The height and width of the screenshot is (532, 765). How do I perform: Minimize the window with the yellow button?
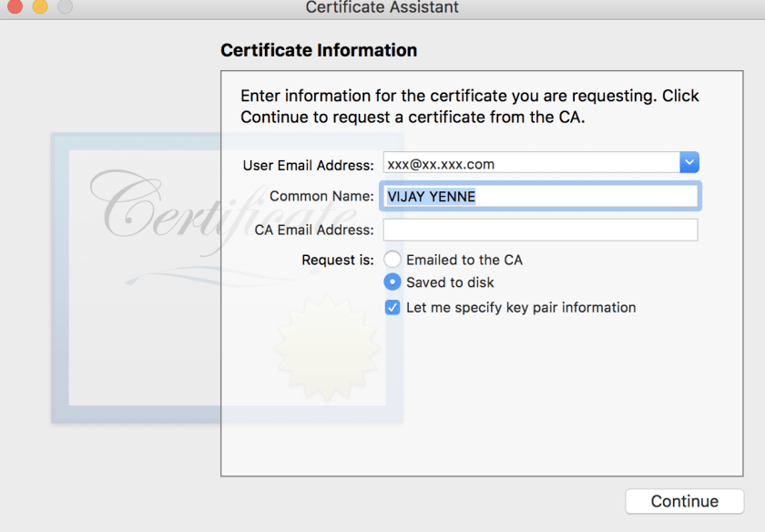40,6
